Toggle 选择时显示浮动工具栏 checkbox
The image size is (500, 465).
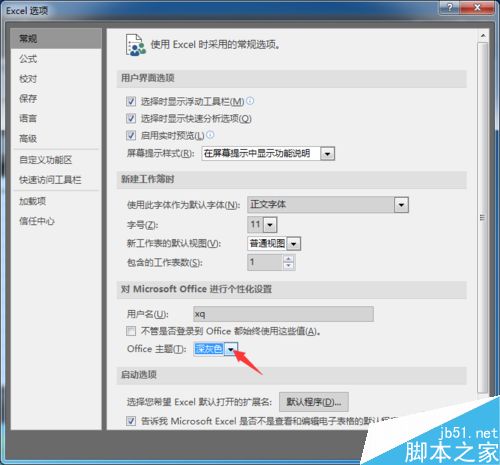(131, 101)
